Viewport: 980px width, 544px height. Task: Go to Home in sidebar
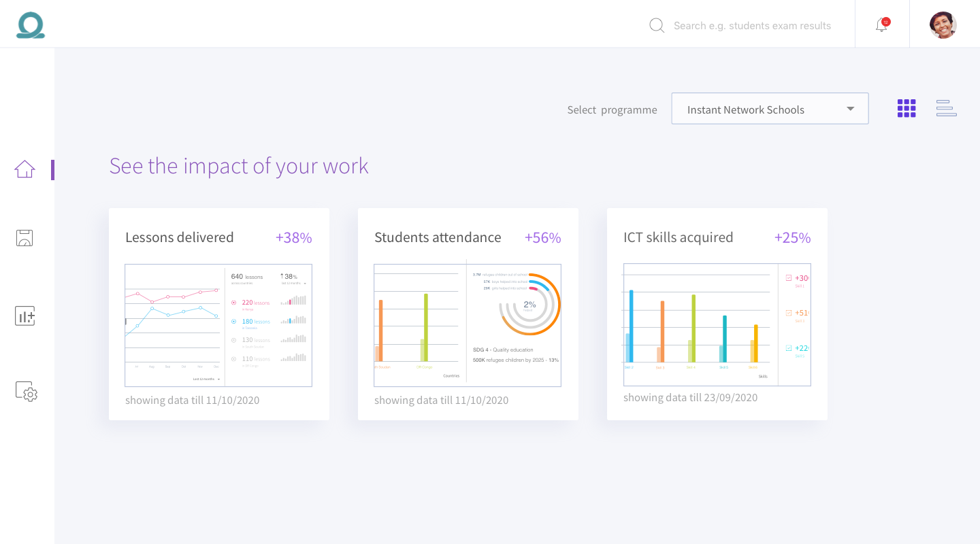(x=24, y=169)
